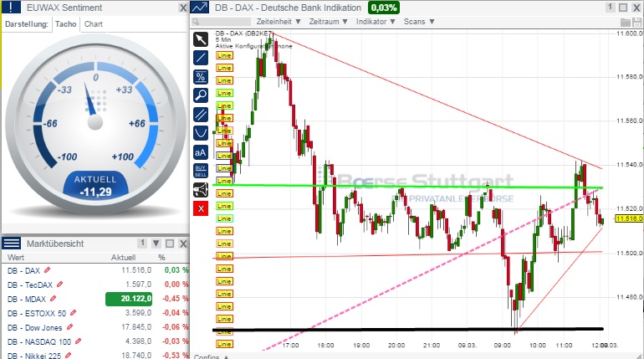Click pencil icon next to DB - DAX
Image resolution: width=644 pixels, height=359 pixels.
click(x=47, y=269)
